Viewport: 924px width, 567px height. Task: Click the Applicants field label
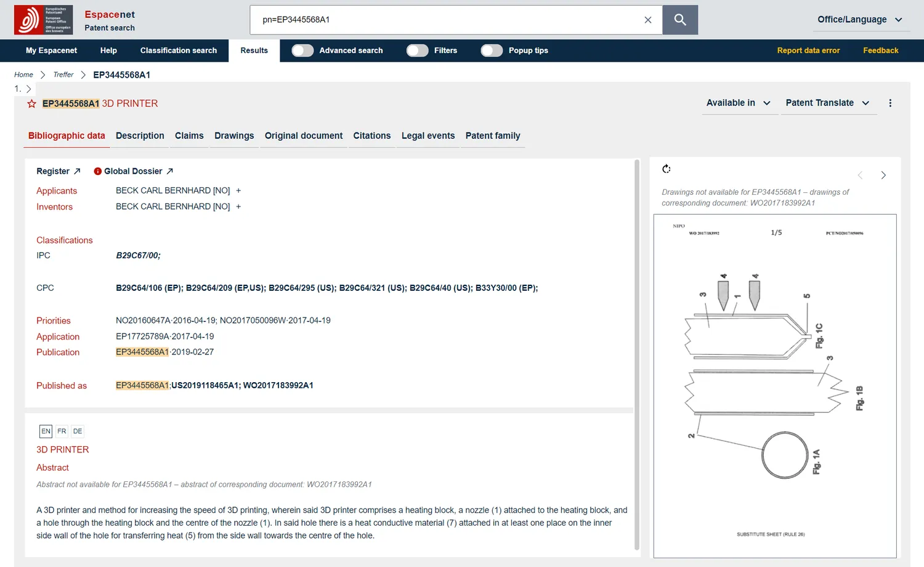click(57, 191)
